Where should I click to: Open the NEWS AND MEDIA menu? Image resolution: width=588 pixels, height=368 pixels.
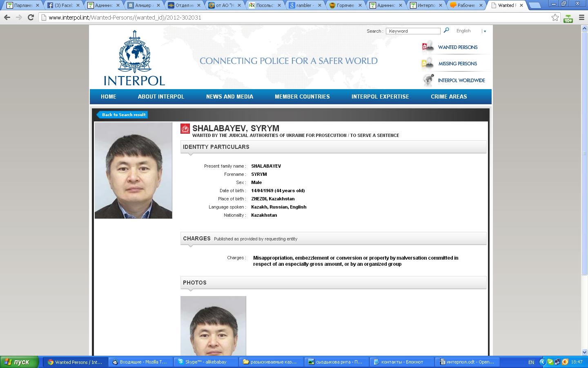(x=229, y=96)
